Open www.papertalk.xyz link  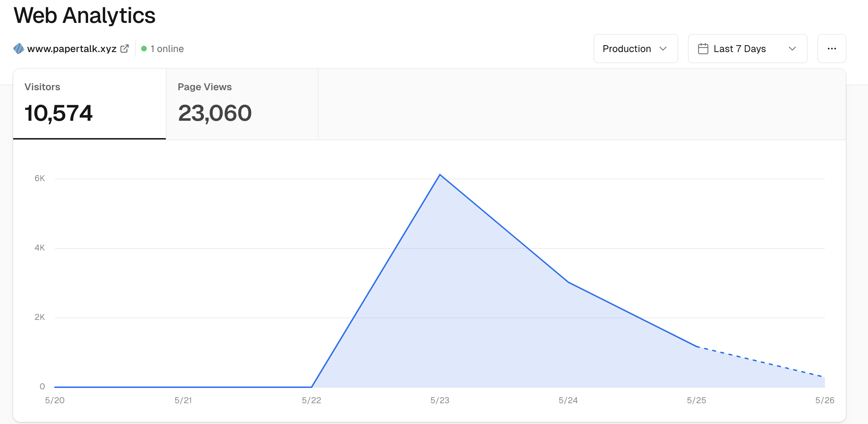click(72, 49)
